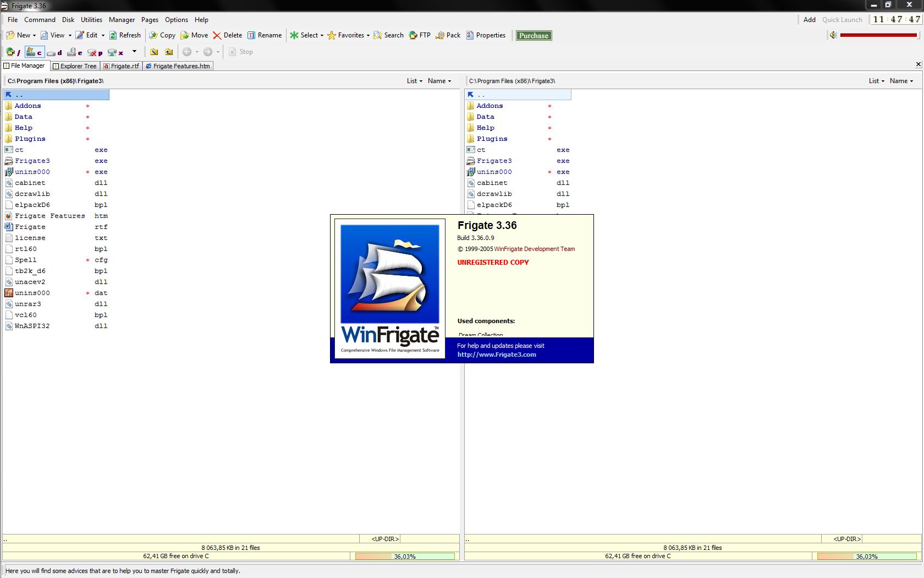Open the right panel Name sort dropdown
924x578 pixels.
coord(901,81)
